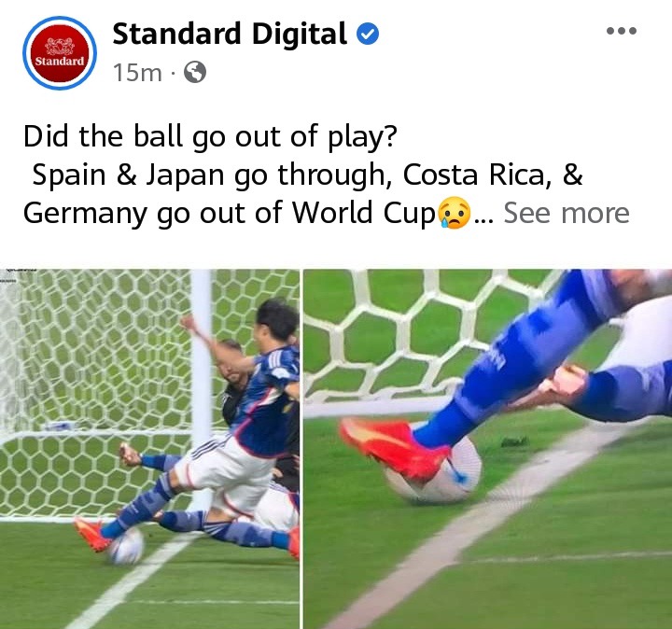Visit the Standard Digital page name link
Screen dimensions: 672x629
[230, 34]
